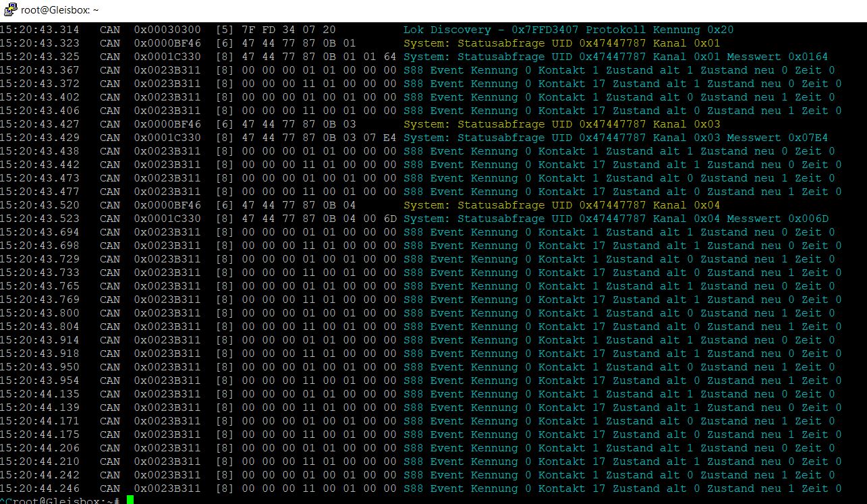The height and width of the screenshot is (504, 867).
Task: Click CAN ID 0x0000BF46 in 15:20:43.520 row
Action: tap(167, 205)
